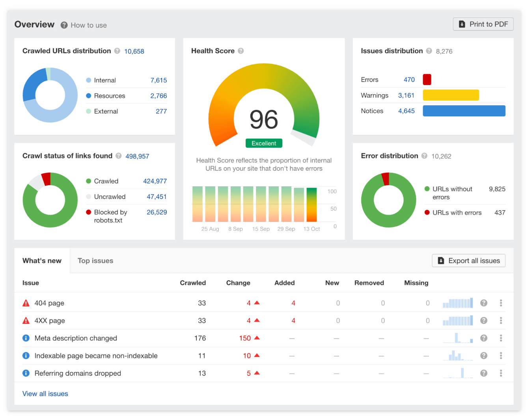Switch to the Top issues tab

95,260
